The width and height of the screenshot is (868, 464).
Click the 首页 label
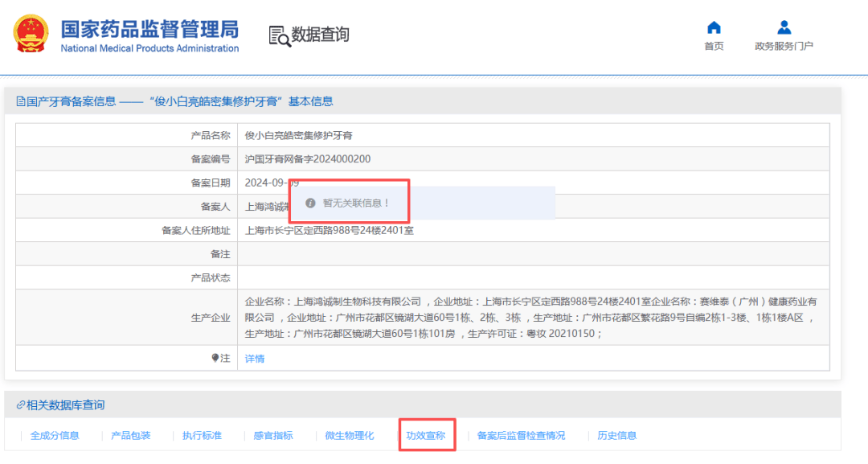[714, 46]
